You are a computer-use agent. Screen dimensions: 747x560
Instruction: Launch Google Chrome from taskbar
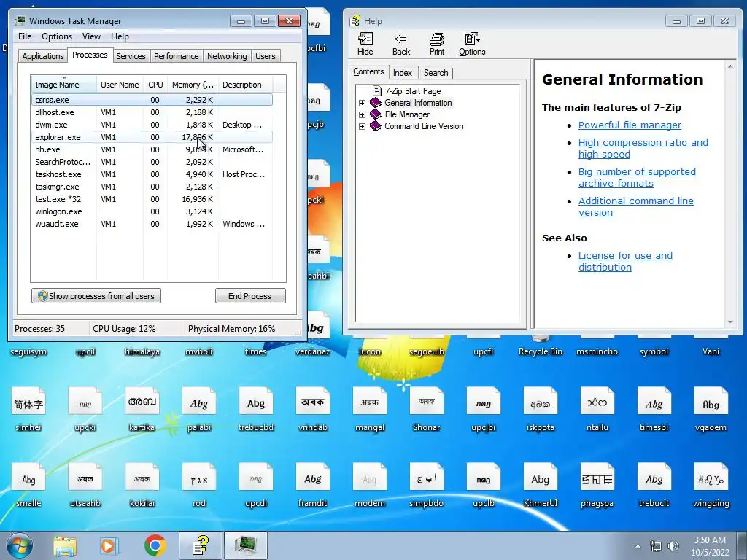(155, 545)
